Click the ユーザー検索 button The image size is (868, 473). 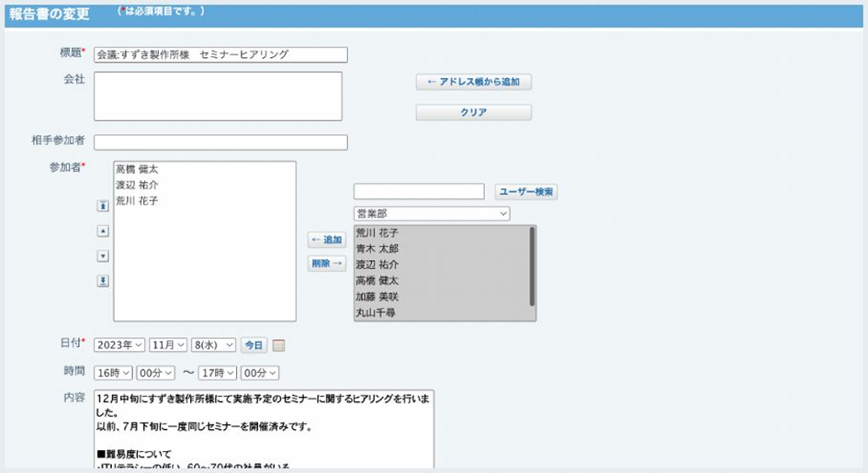[x=526, y=192]
